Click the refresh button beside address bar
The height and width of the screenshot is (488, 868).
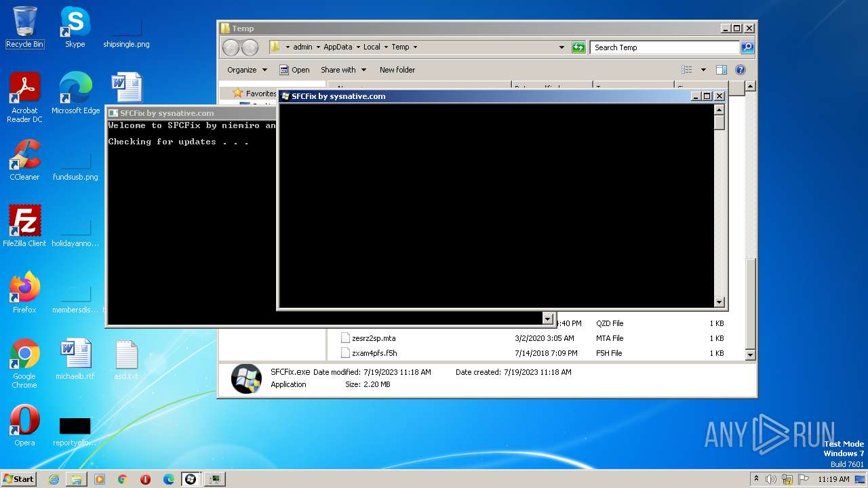click(x=578, y=47)
